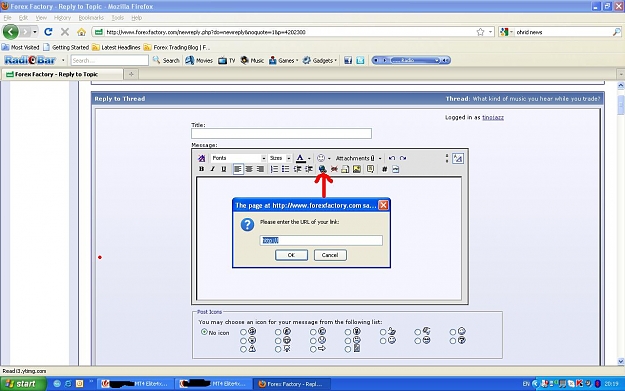
Task: Decrease the indent in editor
Action: (297, 169)
